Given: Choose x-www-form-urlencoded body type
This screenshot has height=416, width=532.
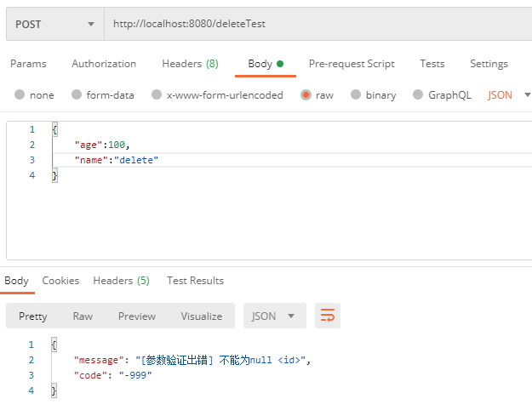Looking at the screenshot, I should [x=157, y=95].
